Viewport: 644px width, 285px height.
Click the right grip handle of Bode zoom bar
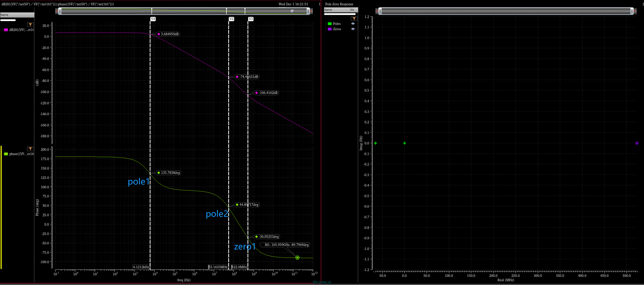(x=308, y=11)
